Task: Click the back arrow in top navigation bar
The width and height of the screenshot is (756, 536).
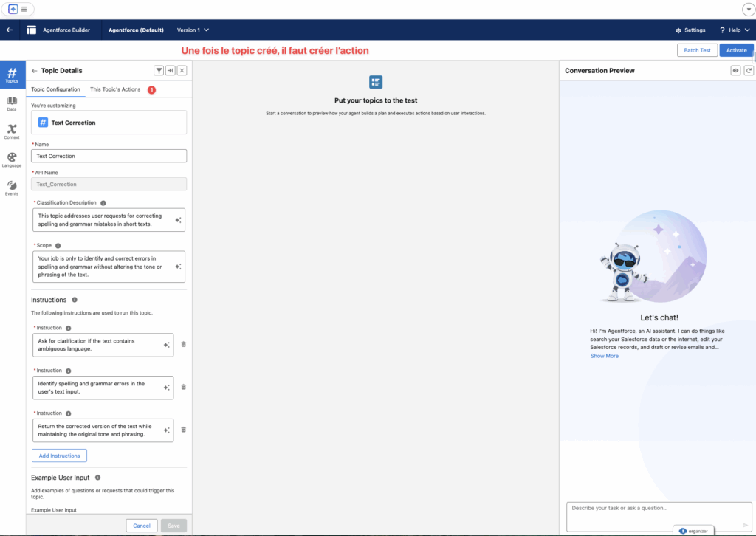Action: pos(10,30)
